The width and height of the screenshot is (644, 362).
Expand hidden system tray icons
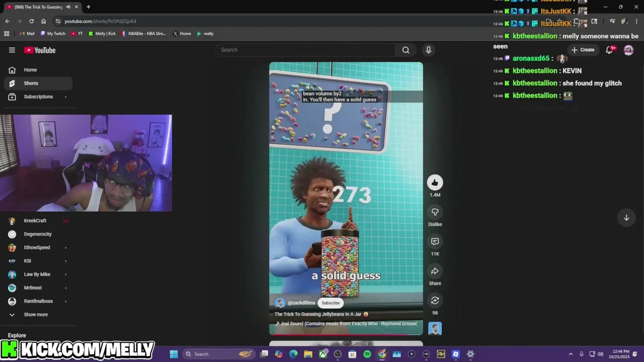[x=571, y=354]
